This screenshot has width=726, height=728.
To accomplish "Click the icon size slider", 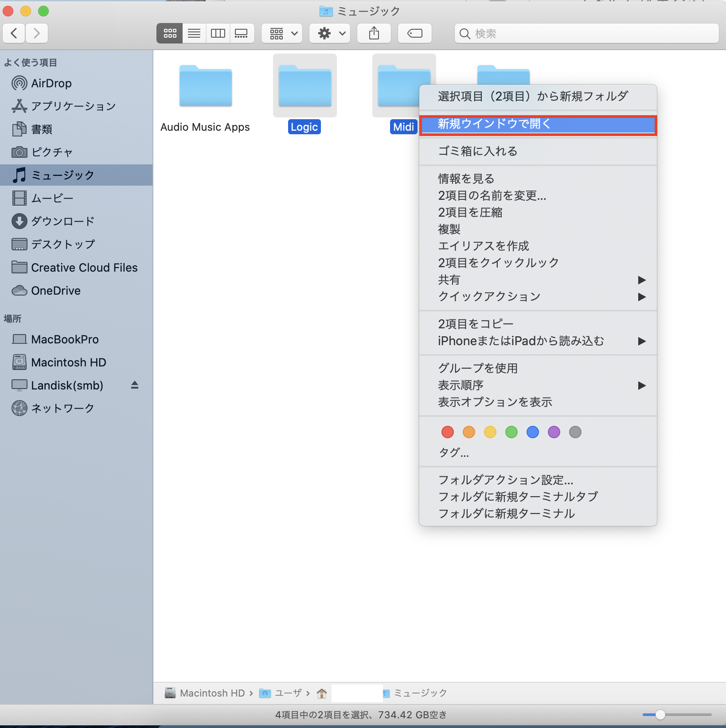I will pos(677,715).
